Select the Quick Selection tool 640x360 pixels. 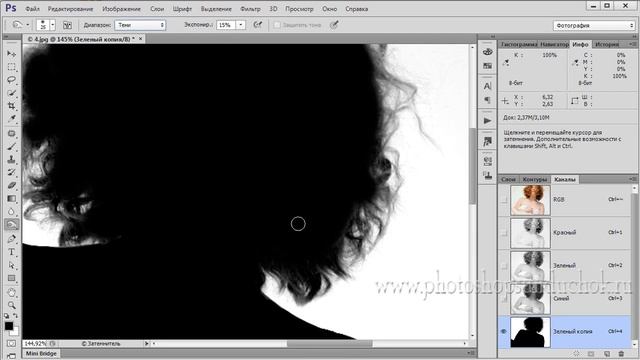click(x=11, y=93)
